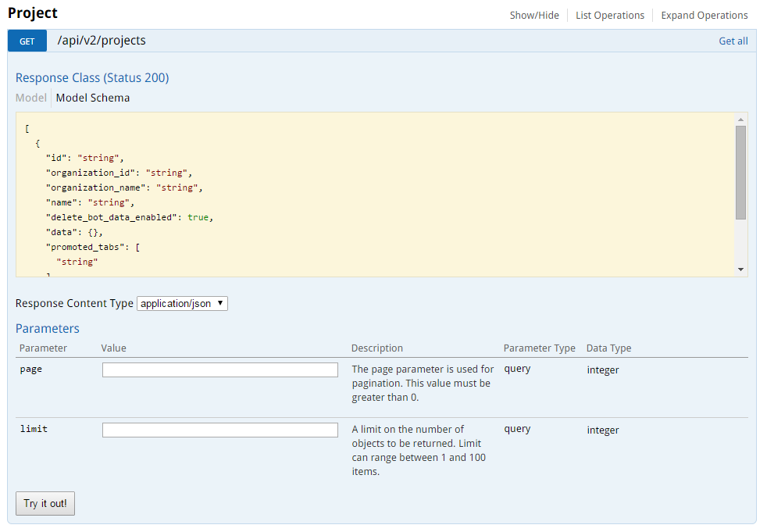Open the Response Content Type dropdown
Image resolution: width=767 pixels, height=532 pixels.
pos(182,303)
